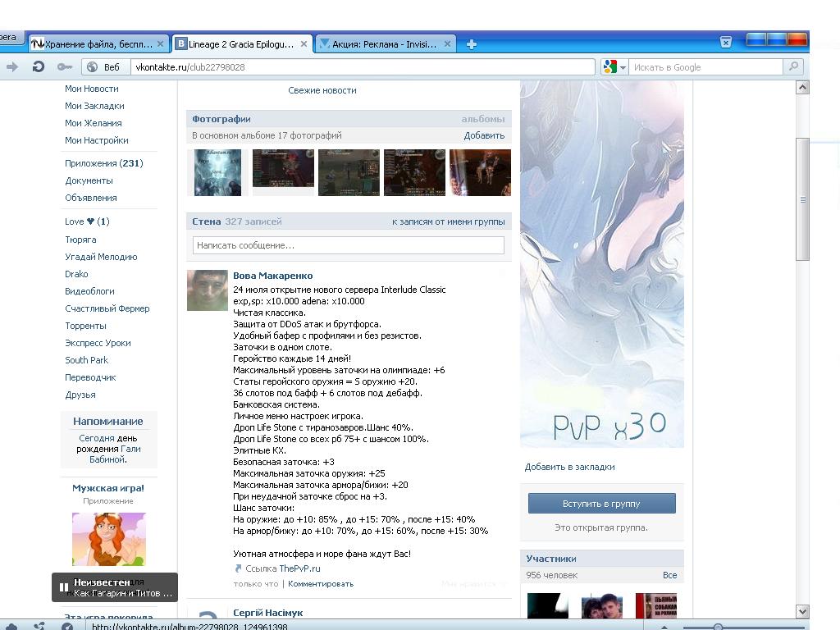The image size is (840, 630).
Task: Click the 'Написать сообщение...' wall input
Action: (348, 245)
